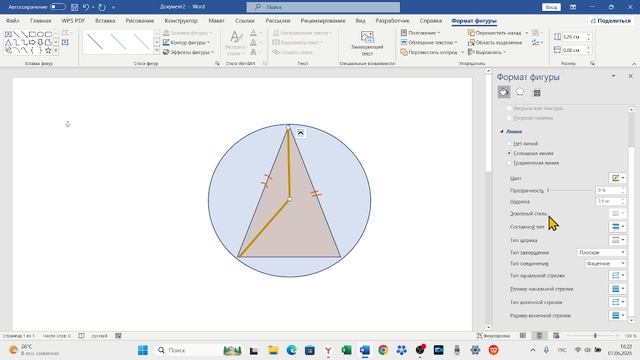Viewport: 640px width, 360px height.
Task: Click the Замещающий текст alt text button
Action: 367,43
